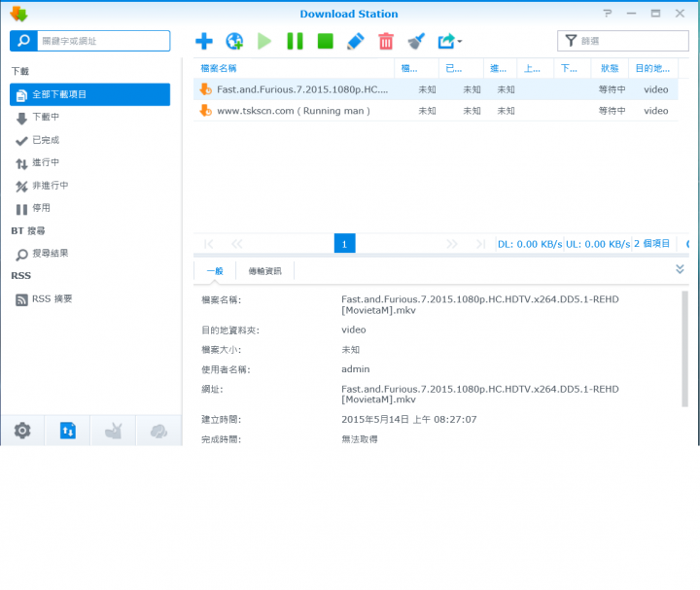Select 全部下載項目 in sidebar

(x=89, y=94)
